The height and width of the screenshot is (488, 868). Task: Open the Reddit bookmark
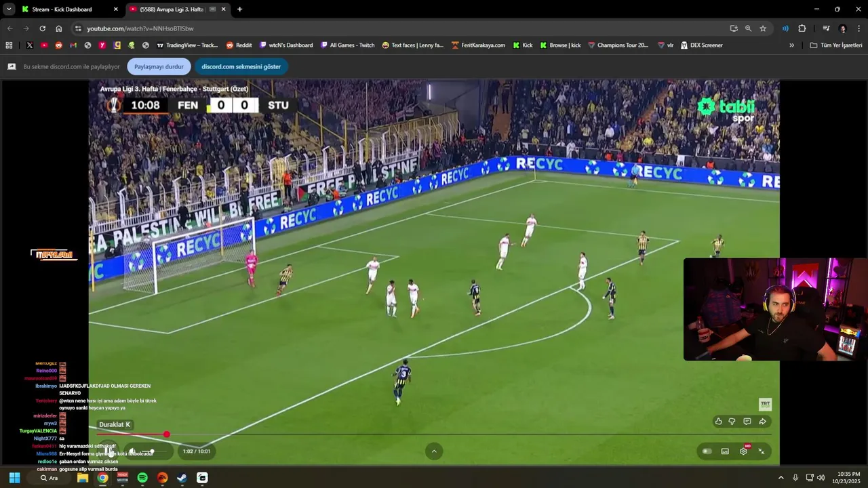(239, 45)
